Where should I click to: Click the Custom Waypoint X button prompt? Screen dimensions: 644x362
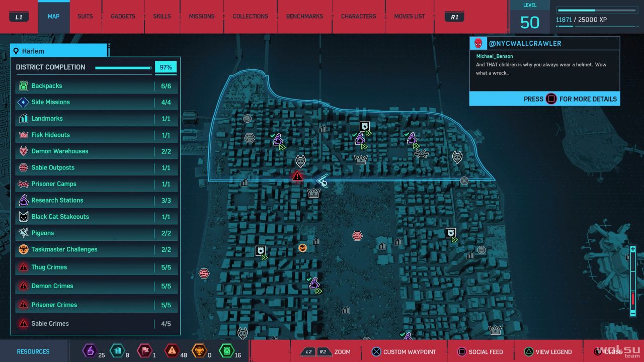[404, 352]
